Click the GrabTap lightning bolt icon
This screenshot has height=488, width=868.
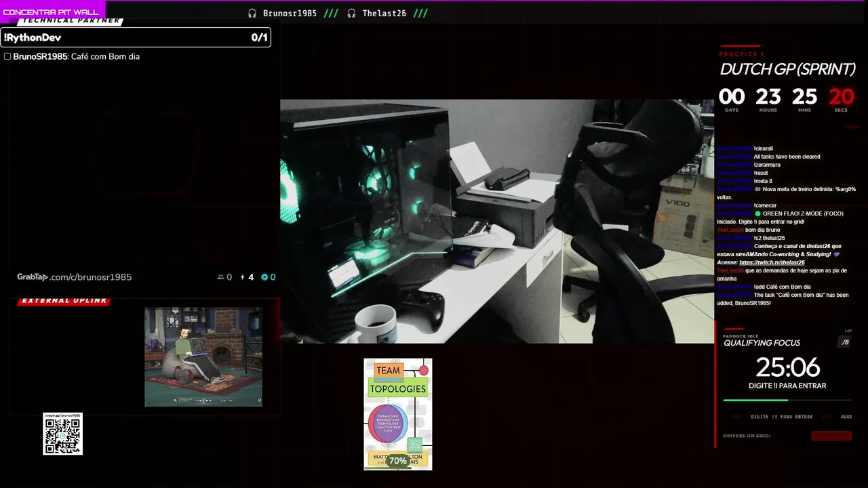click(x=243, y=277)
